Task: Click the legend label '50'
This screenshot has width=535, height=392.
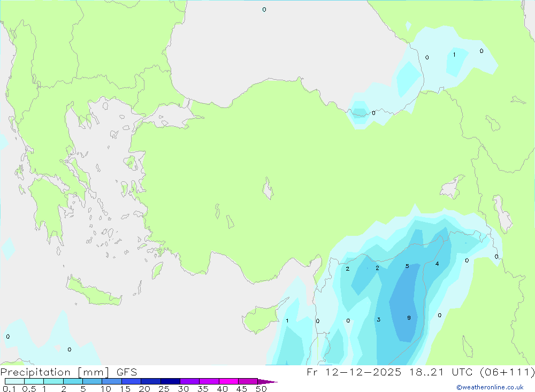Action: pyautogui.click(x=261, y=389)
